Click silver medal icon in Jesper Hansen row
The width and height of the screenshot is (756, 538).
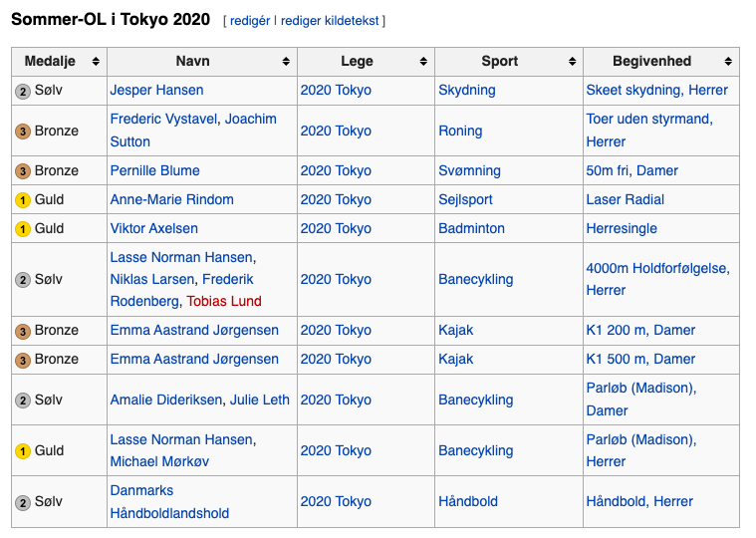[x=23, y=91]
